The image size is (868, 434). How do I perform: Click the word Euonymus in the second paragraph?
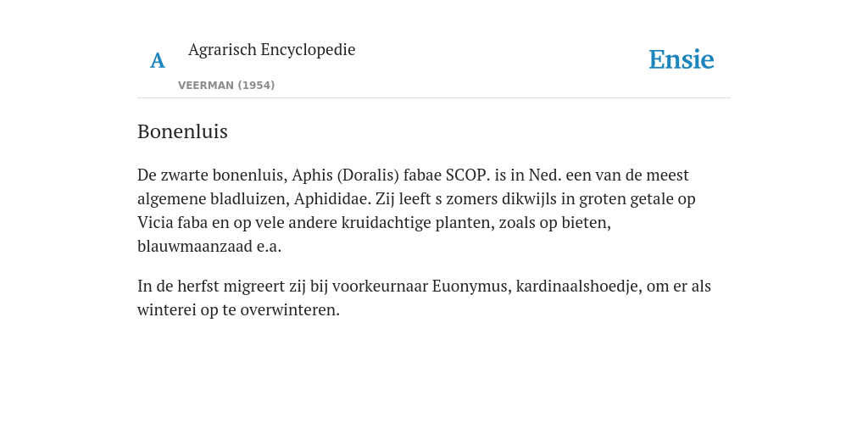pyautogui.click(x=471, y=287)
